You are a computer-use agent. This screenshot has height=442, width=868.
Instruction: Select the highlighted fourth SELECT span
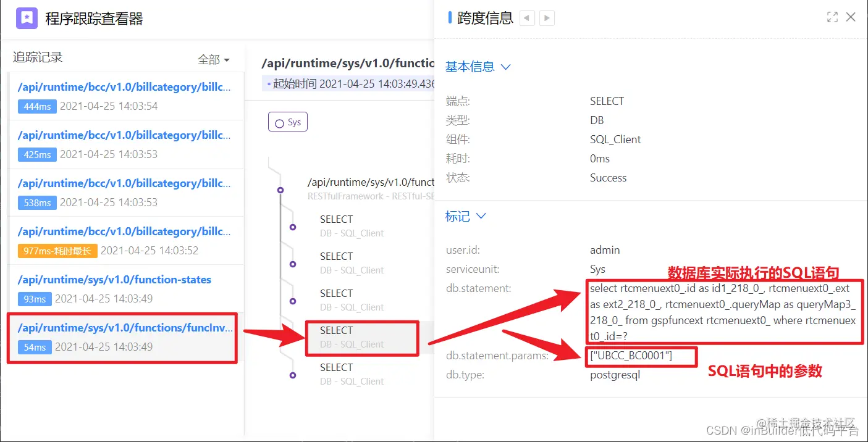(363, 337)
